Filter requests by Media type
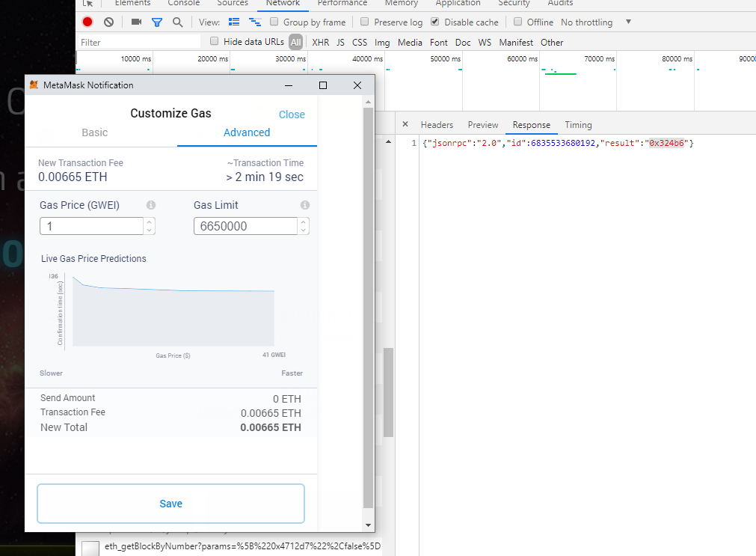The height and width of the screenshot is (556, 756). point(410,43)
